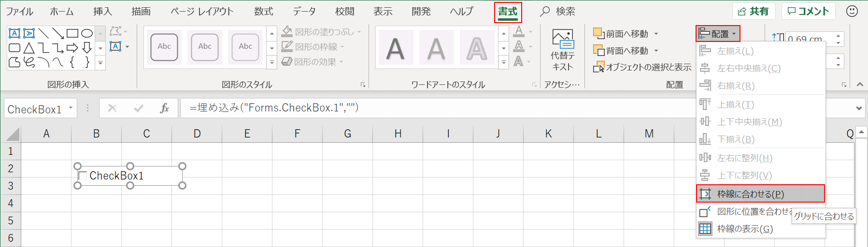Switch to the ページ レイアウト tab
This screenshot has width=868, height=247.
[x=202, y=12]
